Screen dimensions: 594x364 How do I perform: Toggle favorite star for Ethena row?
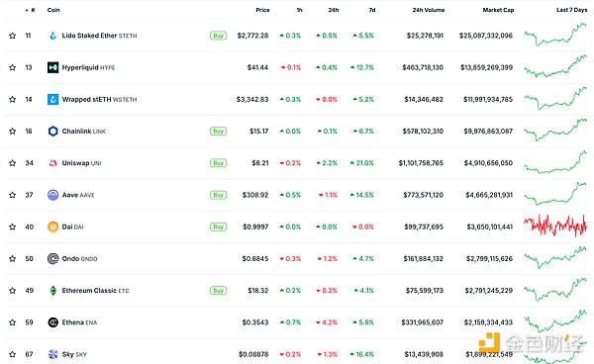[13, 322]
